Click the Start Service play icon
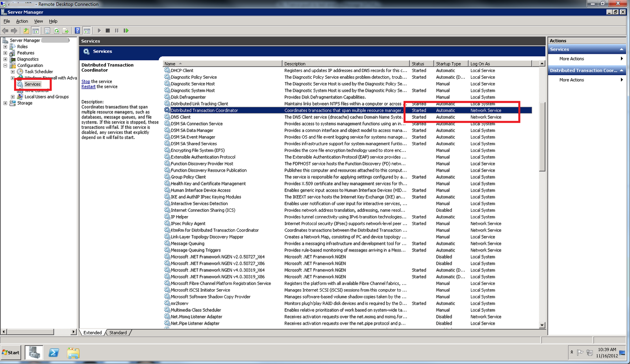This screenshot has width=630, height=364. click(99, 31)
